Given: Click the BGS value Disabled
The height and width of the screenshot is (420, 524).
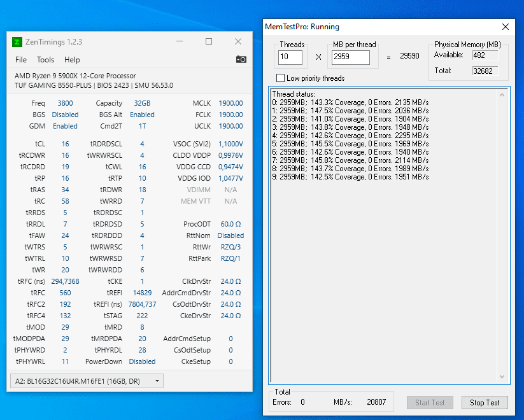Looking at the screenshot, I should pyautogui.click(x=65, y=115).
